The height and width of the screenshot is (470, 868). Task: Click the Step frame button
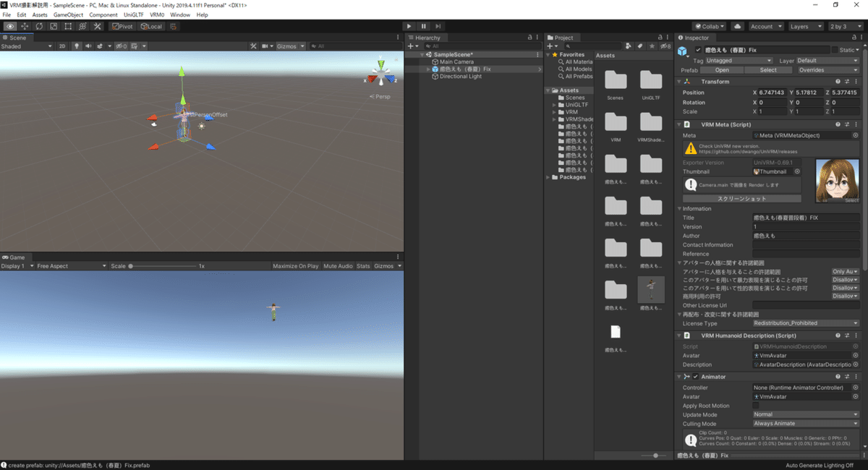[438, 26]
